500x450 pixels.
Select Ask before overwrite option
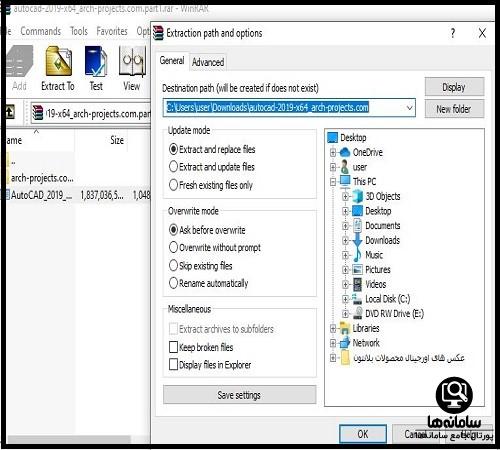tap(207, 230)
